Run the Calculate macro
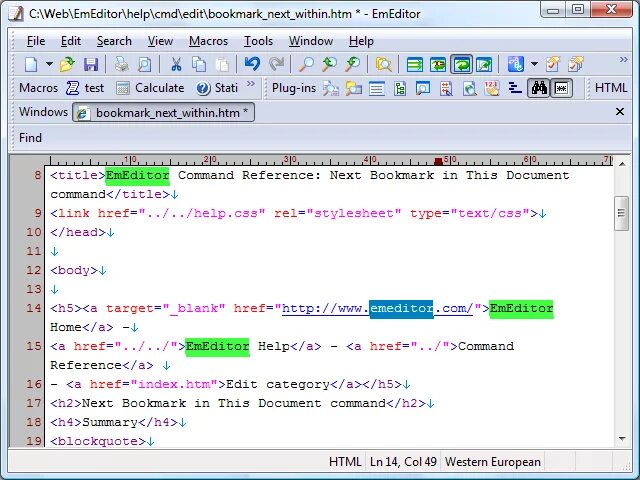Viewport: 640px width, 480px height. tap(150, 88)
